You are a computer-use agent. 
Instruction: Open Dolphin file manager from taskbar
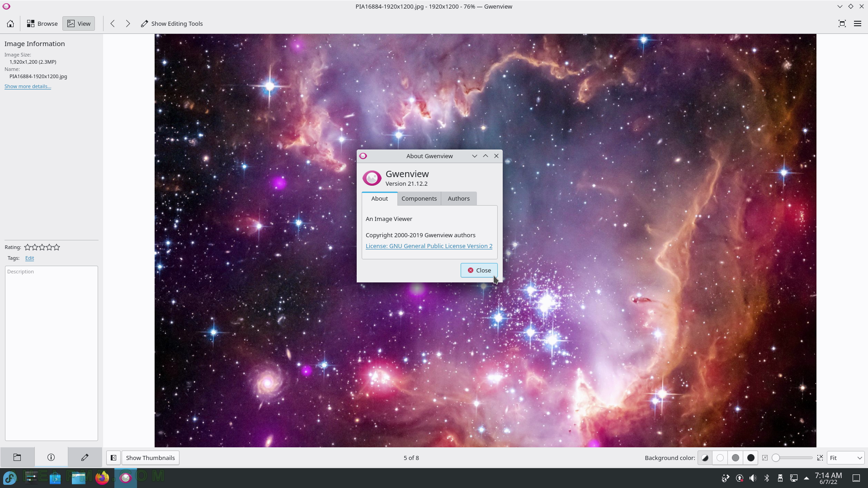pos(79,478)
